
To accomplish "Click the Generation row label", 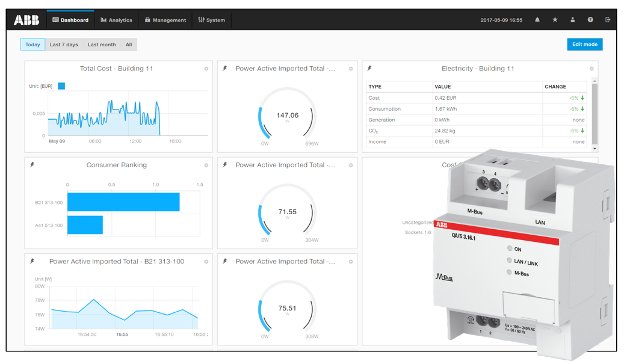I will coord(381,120).
